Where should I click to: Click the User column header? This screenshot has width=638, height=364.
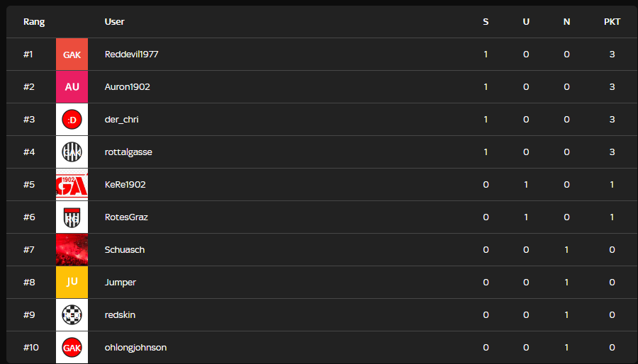(114, 22)
